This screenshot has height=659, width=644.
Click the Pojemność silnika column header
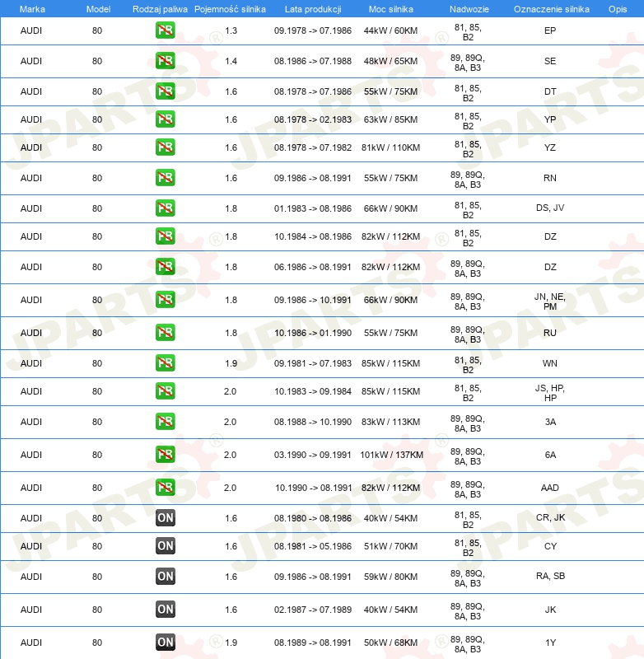tap(230, 9)
